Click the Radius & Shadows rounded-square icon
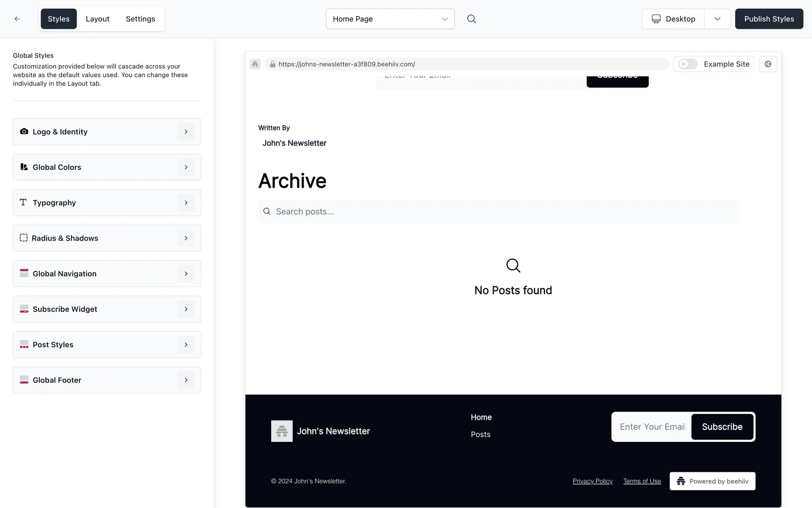This screenshot has width=812, height=508. (x=24, y=238)
